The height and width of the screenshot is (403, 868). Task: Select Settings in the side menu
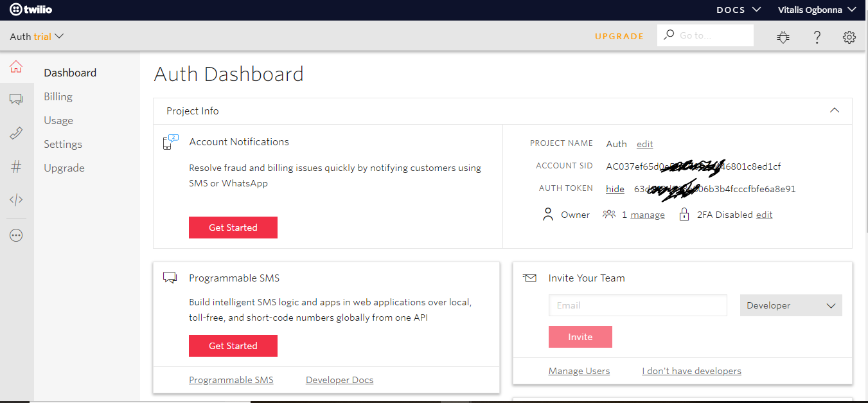coord(63,144)
